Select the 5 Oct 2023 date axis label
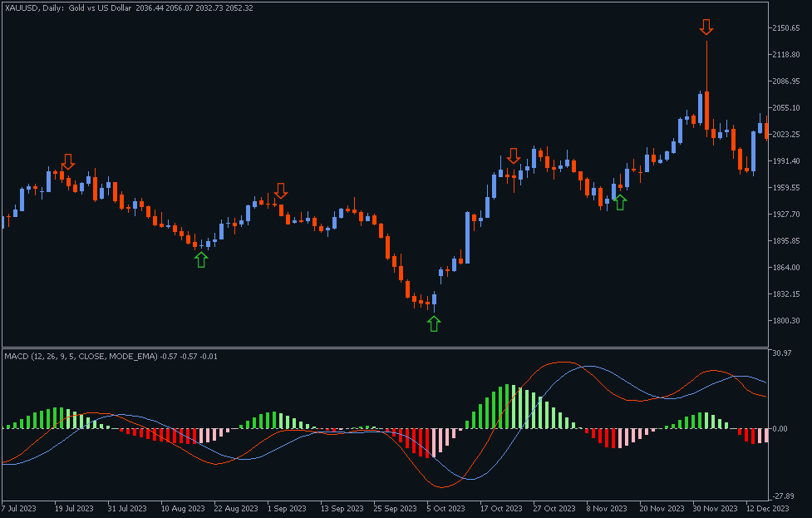The width and height of the screenshot is (812, 518). [448, 507]
